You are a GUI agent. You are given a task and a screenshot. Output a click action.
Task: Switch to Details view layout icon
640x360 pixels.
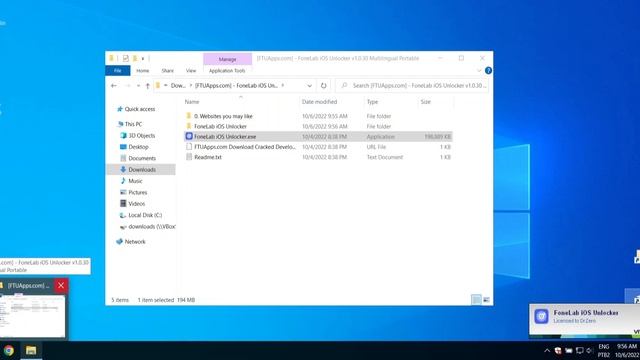(x=476, y=300)
